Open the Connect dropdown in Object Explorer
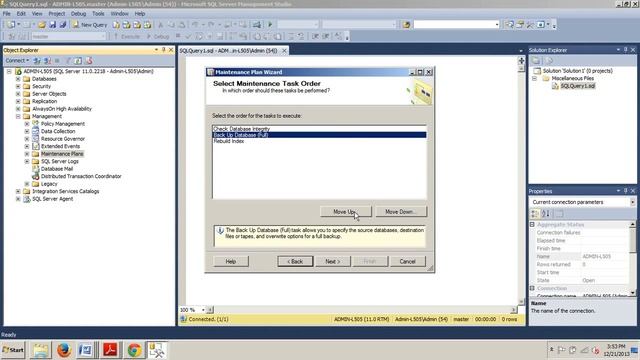 tap(17, 60)
